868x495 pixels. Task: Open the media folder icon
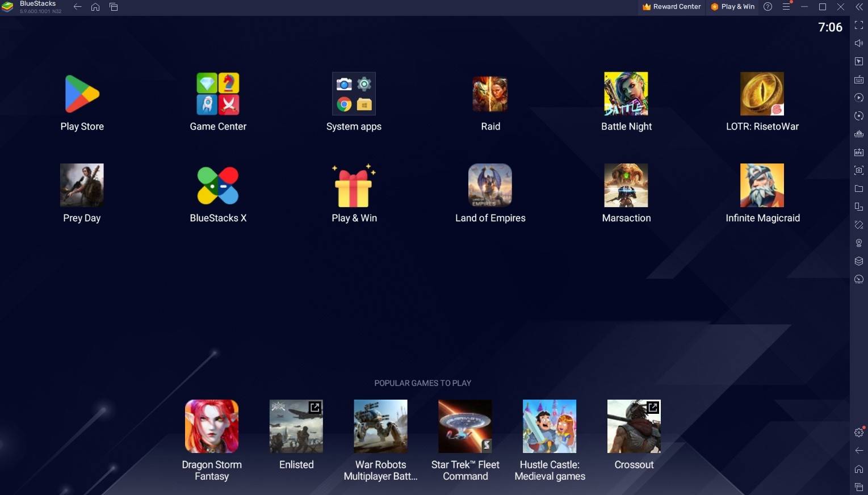click(859, 188)
